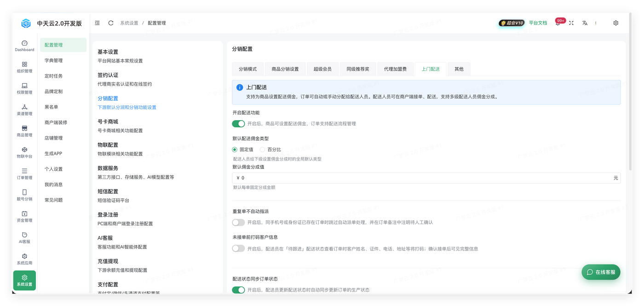
Task: Open AI客服 in the left navigation
Action: pyautogui.click(x=24, y=237)
